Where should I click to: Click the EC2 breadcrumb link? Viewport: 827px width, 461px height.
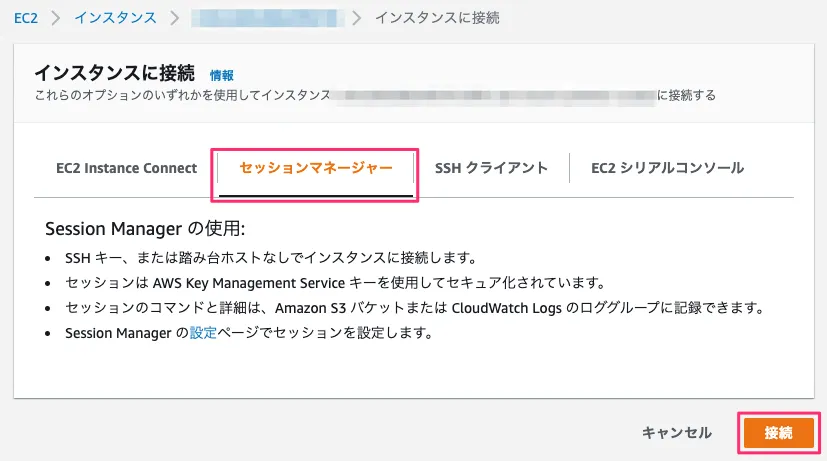[25, 17]
